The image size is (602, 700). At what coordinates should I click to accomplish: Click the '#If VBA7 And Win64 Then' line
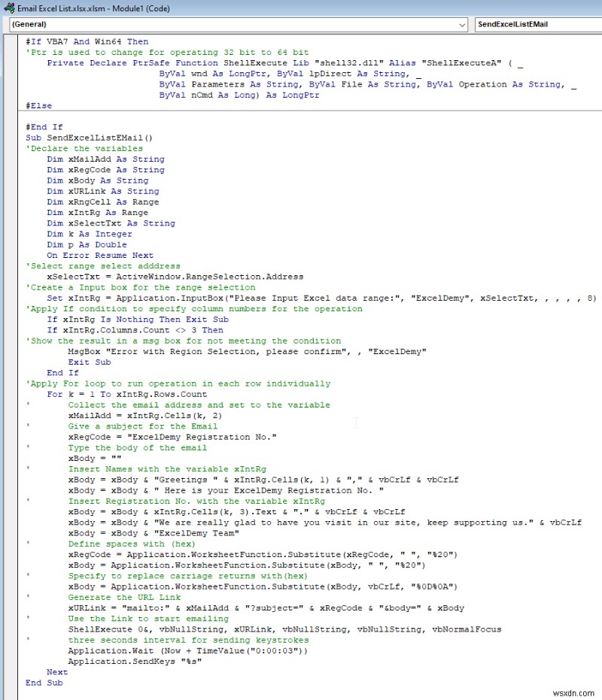[87, 41]
